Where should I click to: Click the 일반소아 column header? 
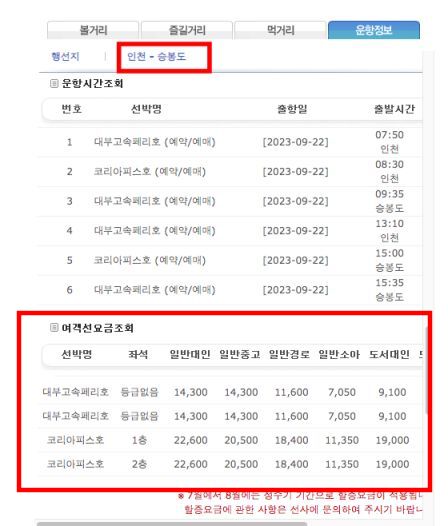tap(339, 354)
